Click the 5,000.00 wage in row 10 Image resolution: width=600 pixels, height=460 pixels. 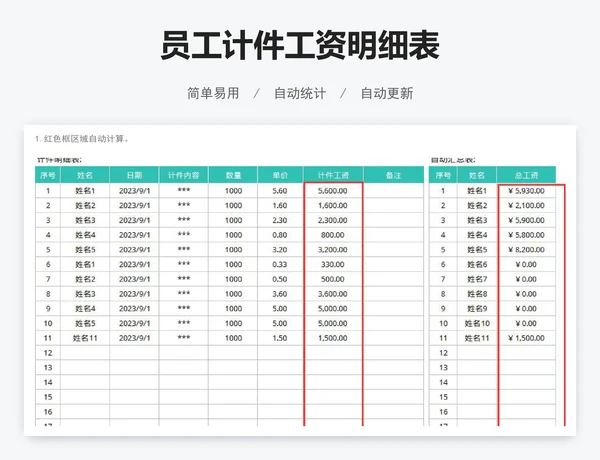[x=333, y=323]
